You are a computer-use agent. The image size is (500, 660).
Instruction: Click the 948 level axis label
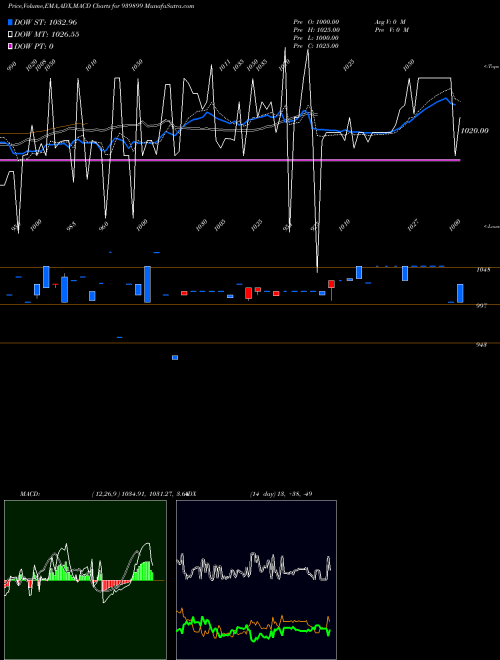481,345
